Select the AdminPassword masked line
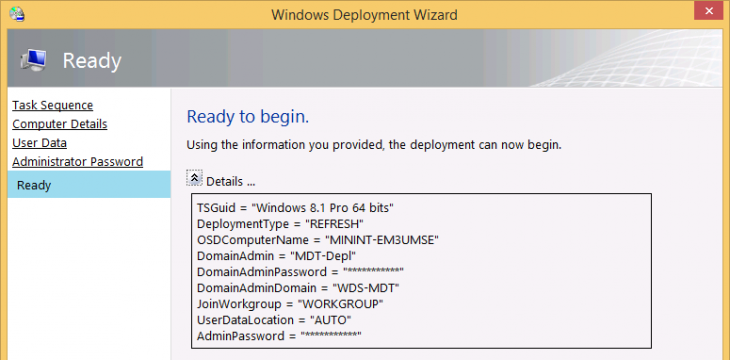 (x=279, y=336)
